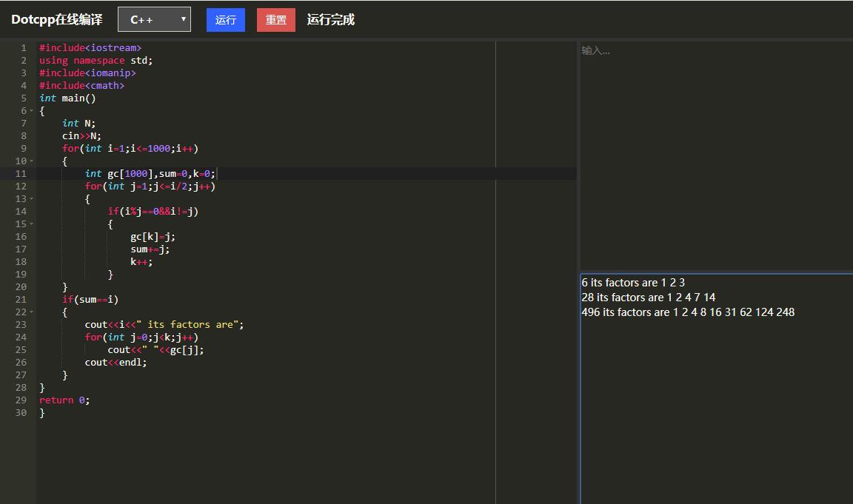Click the blue 运行 run button
The width and height of the screenshot is (853, 504).
(x=225, y=20)
